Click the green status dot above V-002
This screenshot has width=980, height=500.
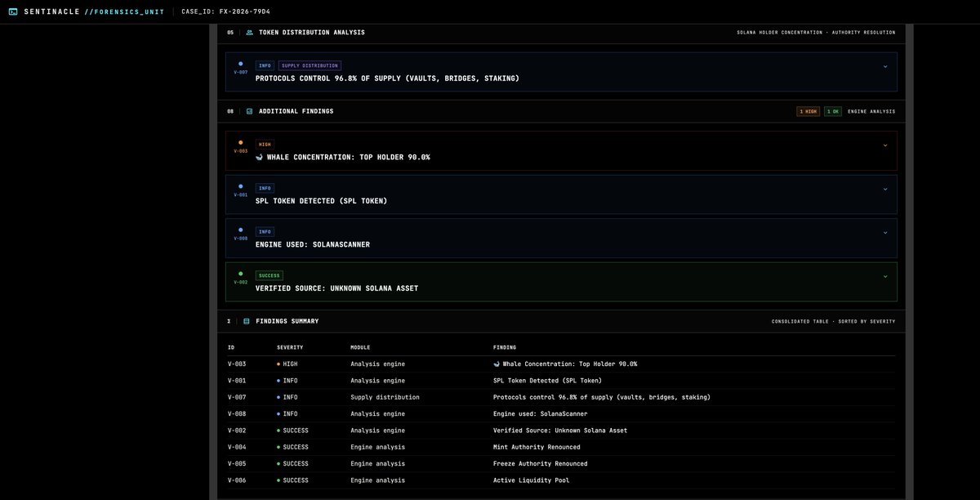click(x=240, y=274)
